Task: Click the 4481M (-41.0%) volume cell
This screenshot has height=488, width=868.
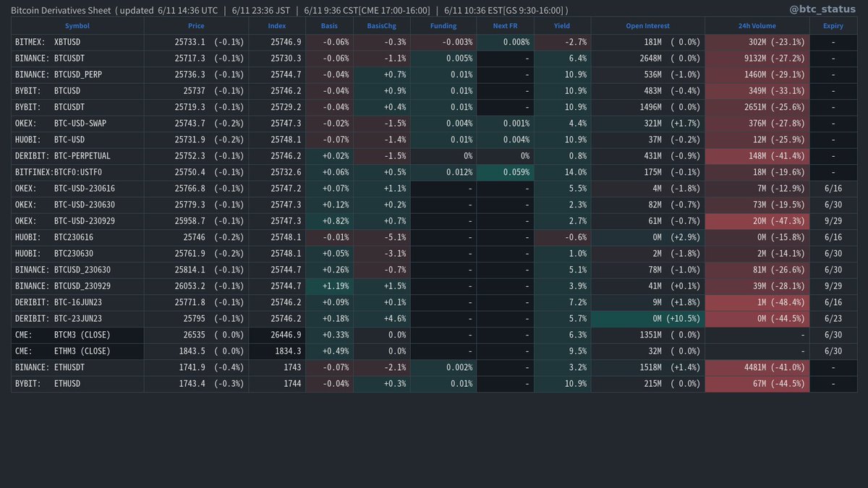Action: 757,367
